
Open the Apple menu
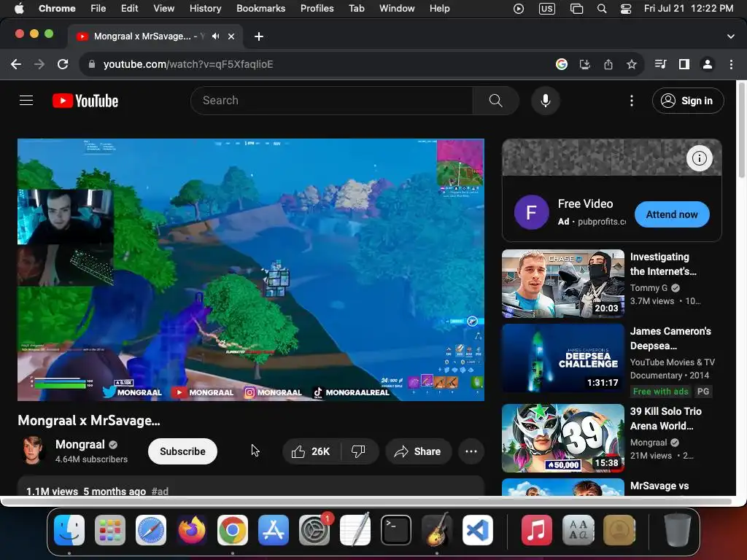19,9
